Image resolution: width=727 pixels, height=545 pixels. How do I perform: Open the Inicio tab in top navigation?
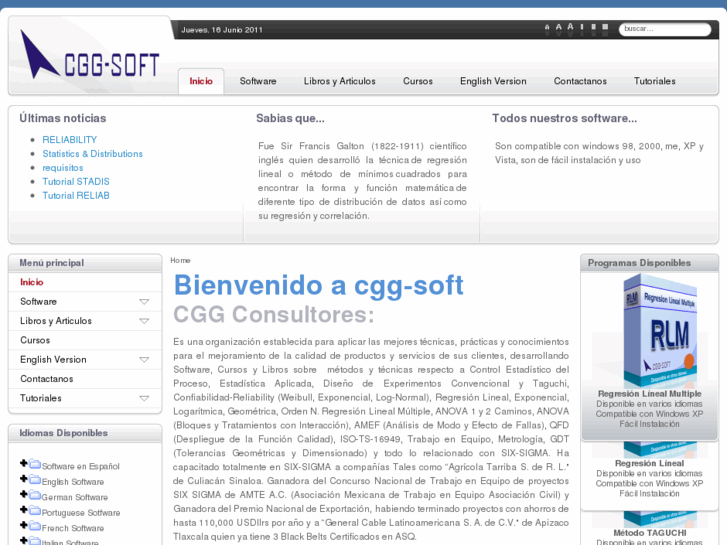(x=201, y=81)
